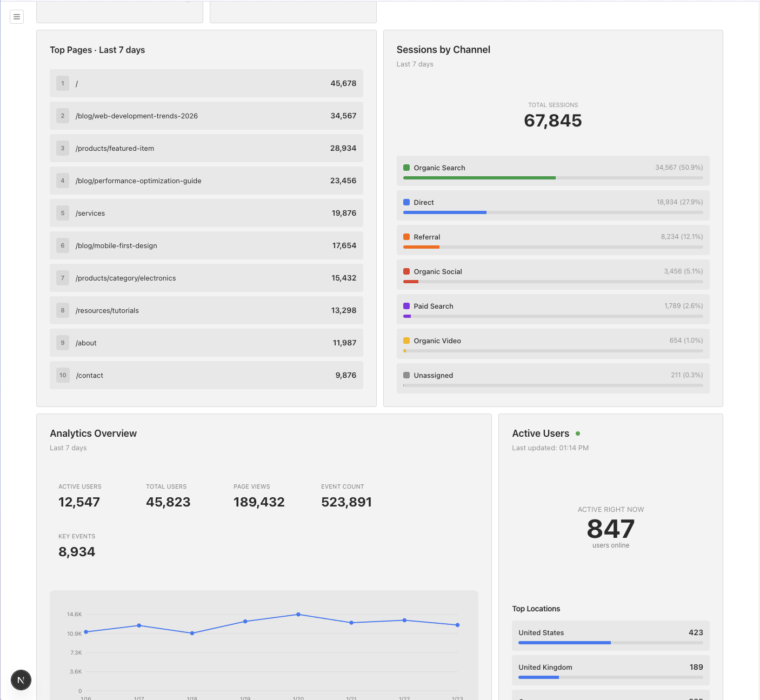The width and height of the screenshot is (760, 700).
Task: Click the 45,678 views value for the home page
Action: tap(343, 83)
